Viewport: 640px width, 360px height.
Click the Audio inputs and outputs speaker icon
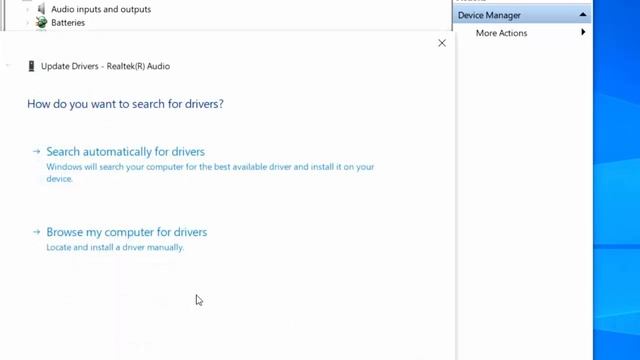pyautogui.click(x=41, y=9)
